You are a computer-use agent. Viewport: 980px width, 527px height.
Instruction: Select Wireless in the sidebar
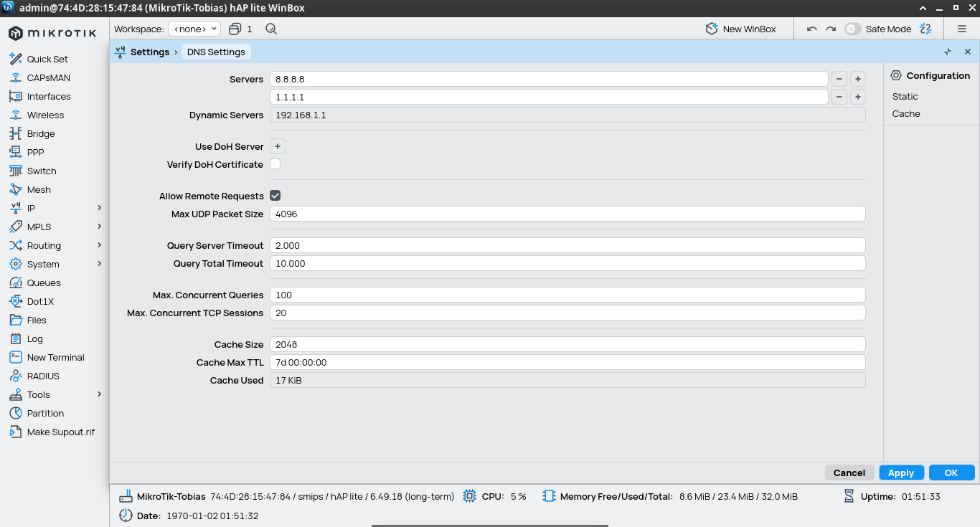(45, 115)
